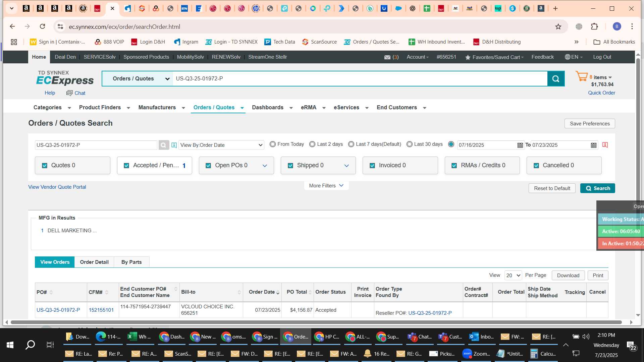
Task: Open the EN language dropdown
Action: click(x=574, y=57)
